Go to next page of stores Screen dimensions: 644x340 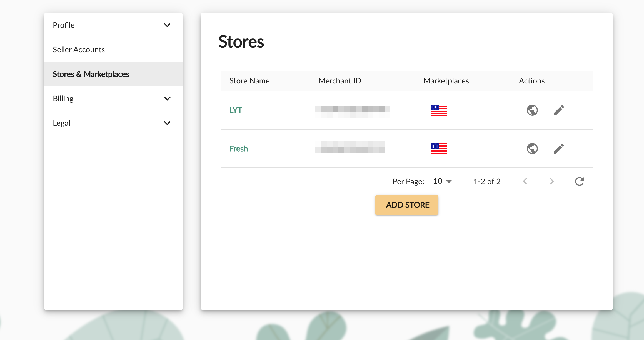pos(552,181)
